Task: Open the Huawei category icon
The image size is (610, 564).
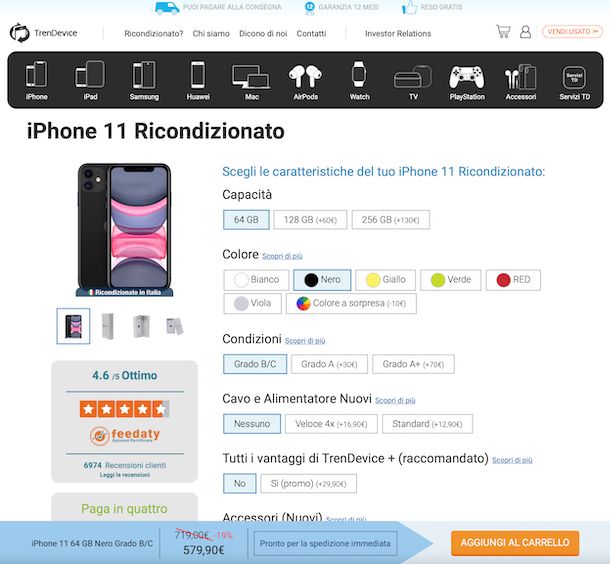Action: tap(198, 80)
